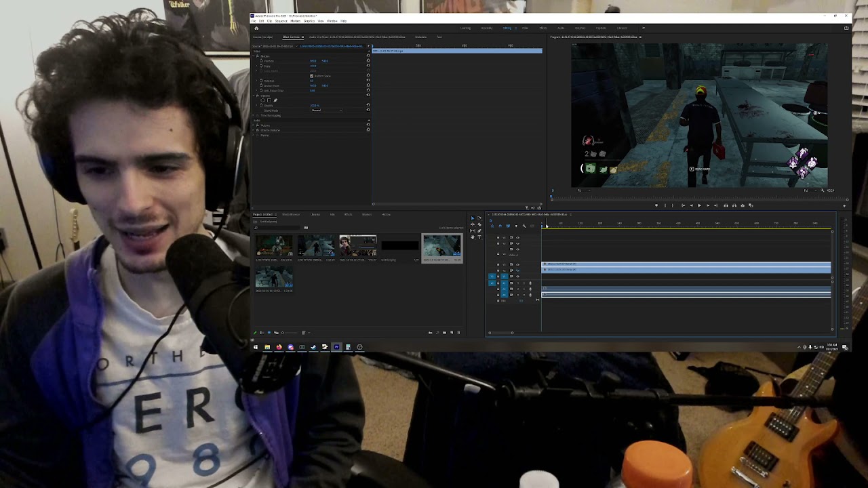
Task: Select the Selection tool in the tools panel
Action: pyautogui.click(x=473, y=218)
